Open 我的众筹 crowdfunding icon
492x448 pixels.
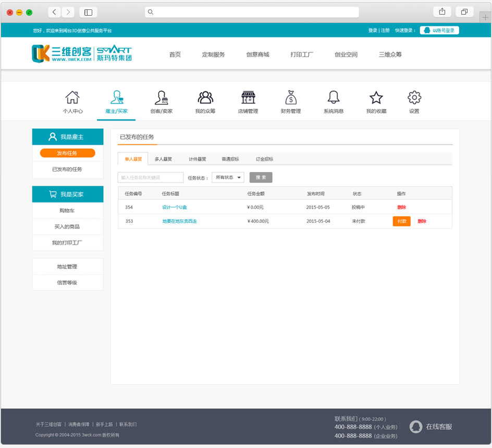tap(205, 98)
